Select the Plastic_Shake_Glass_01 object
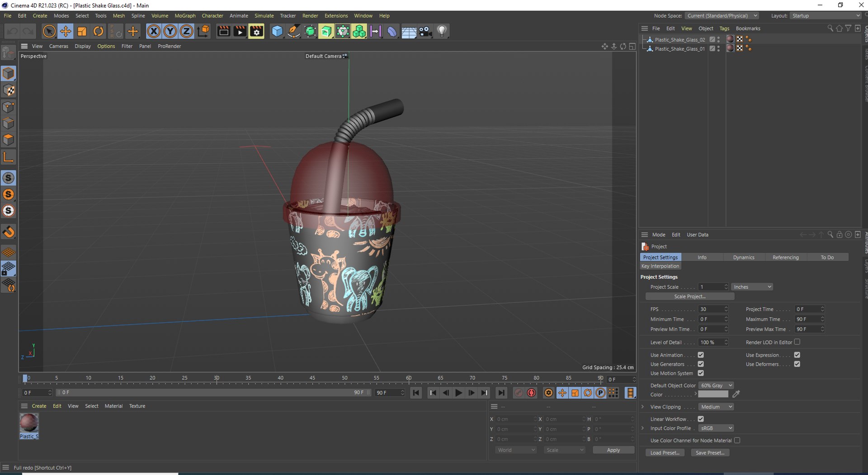 click(x=679, y=49)
